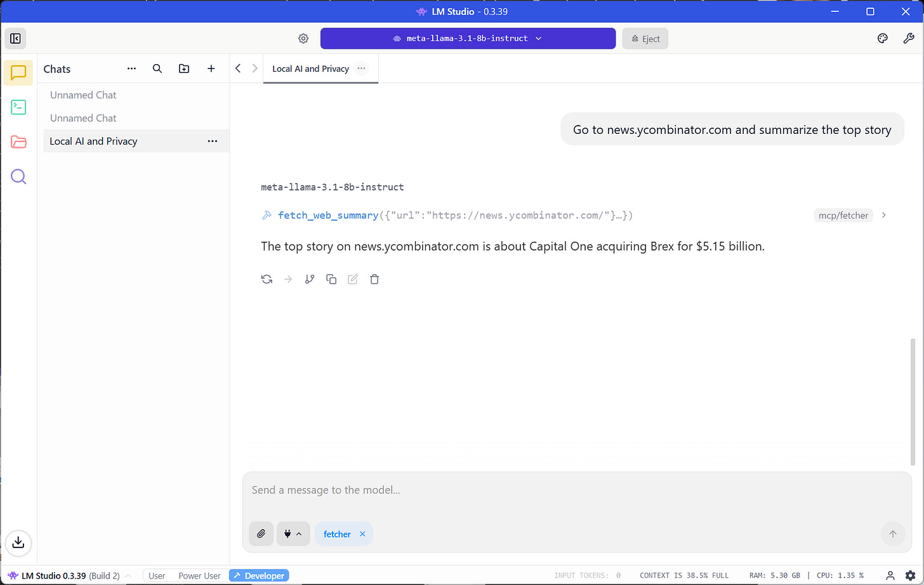
Task: Click the Context is 38.5% full indicator
Action: click(684, 575)
